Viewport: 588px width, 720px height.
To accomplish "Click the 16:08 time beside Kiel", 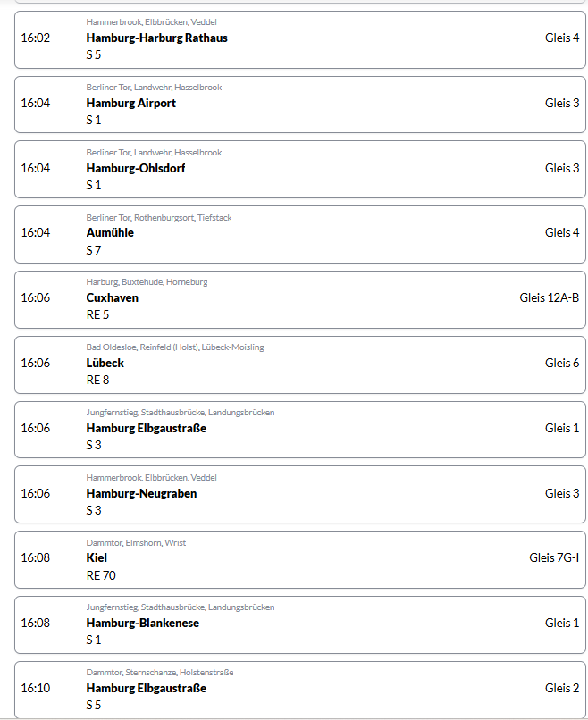I will click(36, 558).
